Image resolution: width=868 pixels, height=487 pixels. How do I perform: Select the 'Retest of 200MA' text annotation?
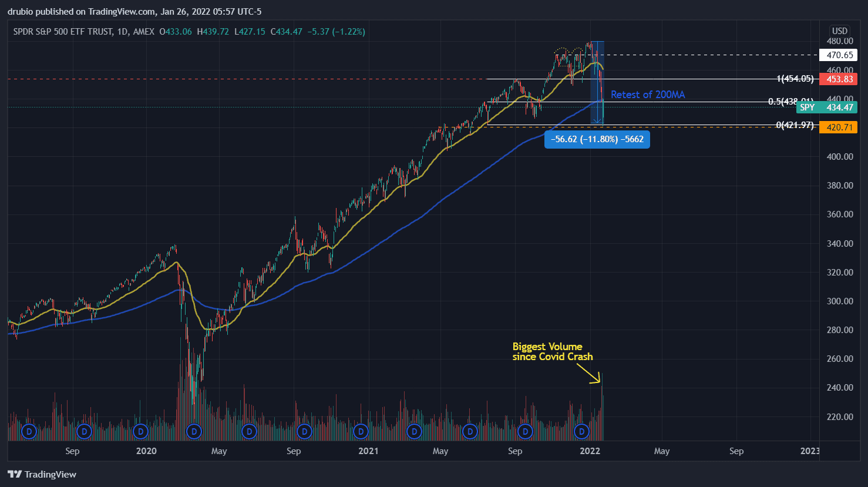click(647, 95)
